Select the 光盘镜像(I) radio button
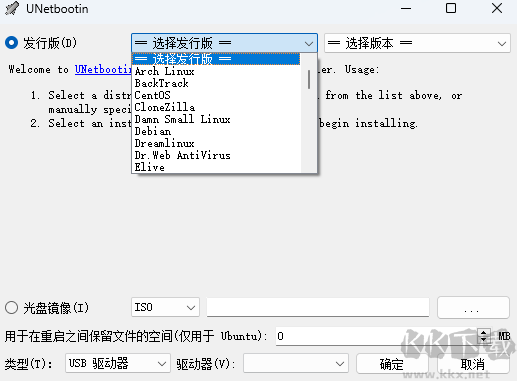The width and height of the screenshot is (517, 381). tap(12, 307)
